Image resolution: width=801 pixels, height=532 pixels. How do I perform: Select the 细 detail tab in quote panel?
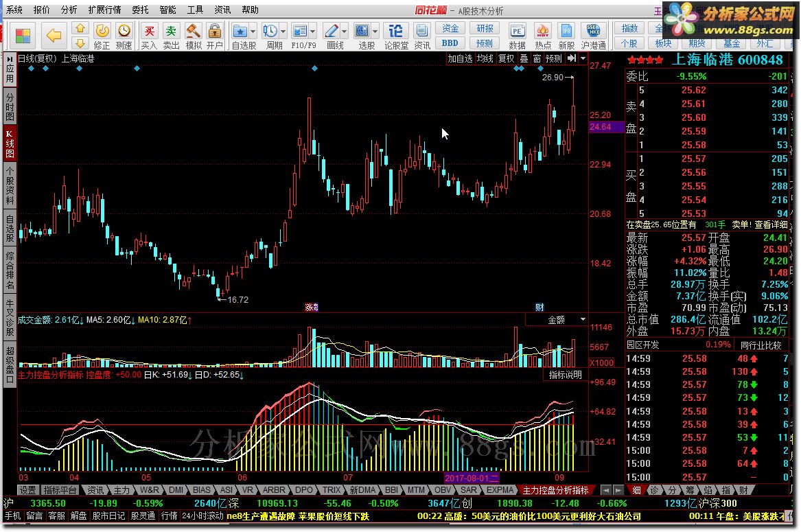[x=636, y=490]
